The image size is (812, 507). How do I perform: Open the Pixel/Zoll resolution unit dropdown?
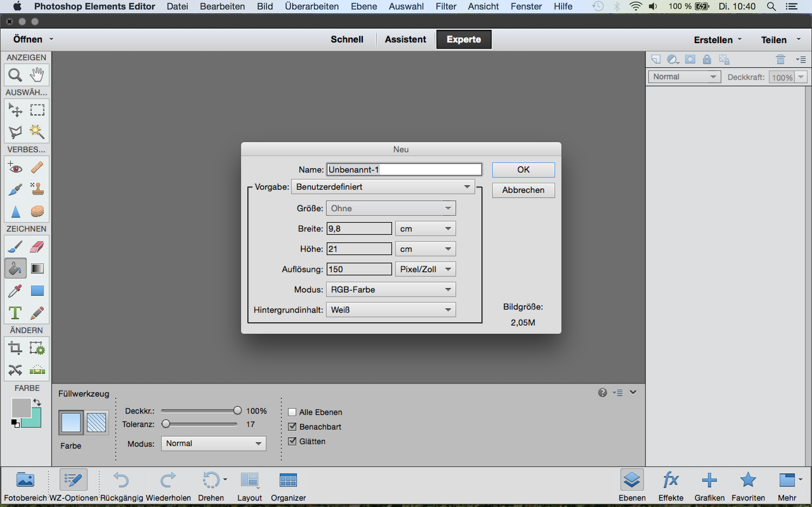tap(425, 269)
